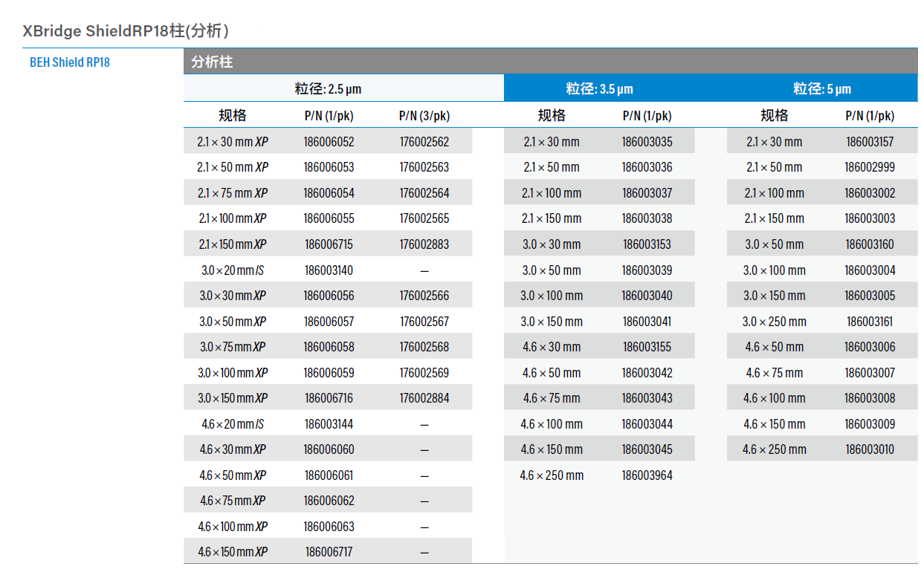Click part number 186003008
Viewport: 924px width, 572px height.
pos(870,398)
